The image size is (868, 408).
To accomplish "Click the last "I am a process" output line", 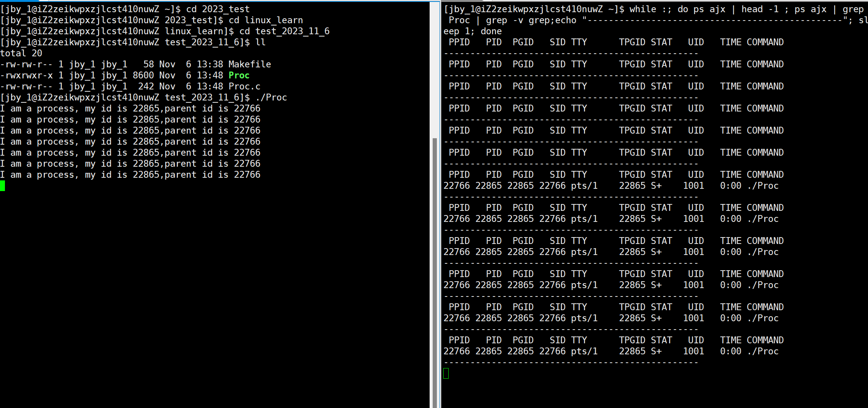I will point(130,175).
